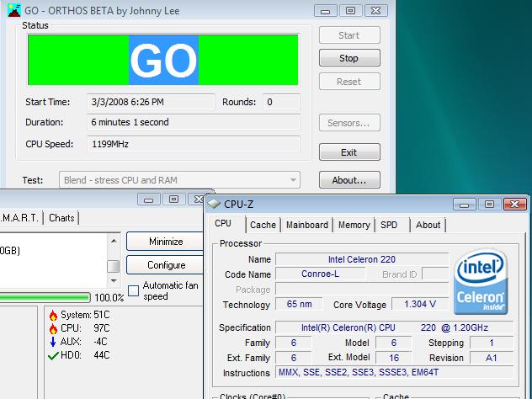The width and height of the screenshot is (532, 399).
Task: Minimize the CPU-Z window
Action: [464, 205]
